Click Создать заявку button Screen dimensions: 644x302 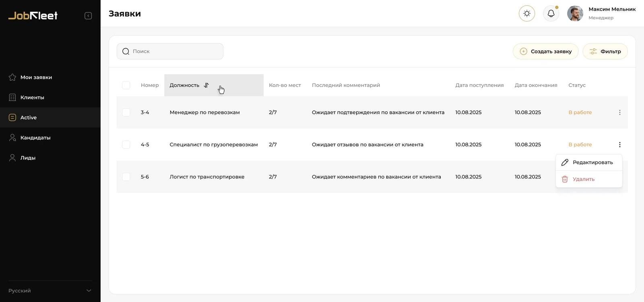(545, 51)
